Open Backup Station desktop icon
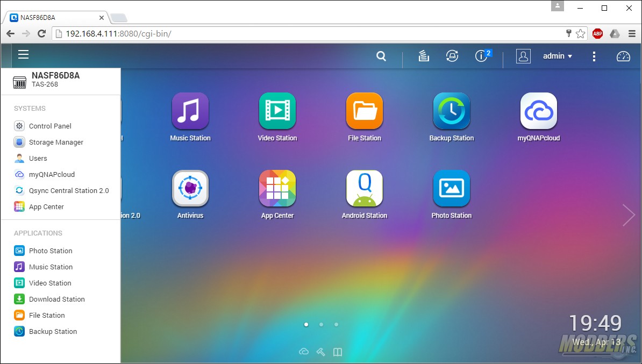This screenshot has height=364, width=642. point(452,111)
